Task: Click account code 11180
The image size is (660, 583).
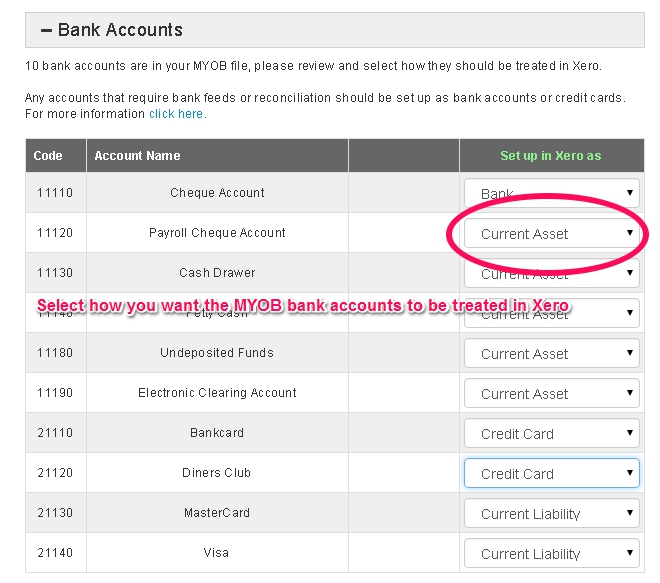Action: [x=54, y=353]
